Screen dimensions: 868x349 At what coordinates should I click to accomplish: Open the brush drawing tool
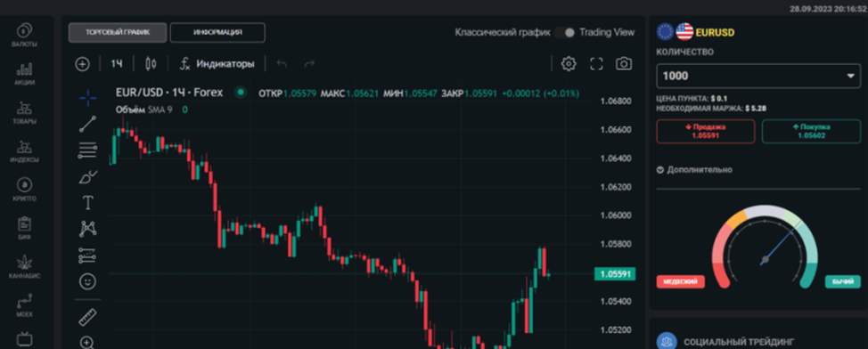click(87, 177)
